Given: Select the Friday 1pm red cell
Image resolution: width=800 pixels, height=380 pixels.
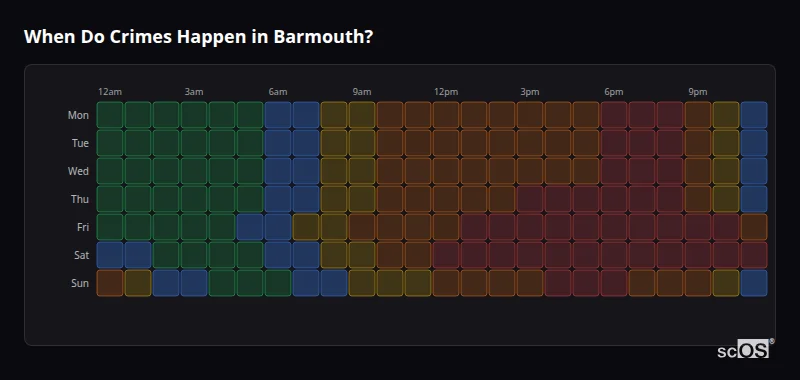Looking at the screenshot, I should [474, 227].
